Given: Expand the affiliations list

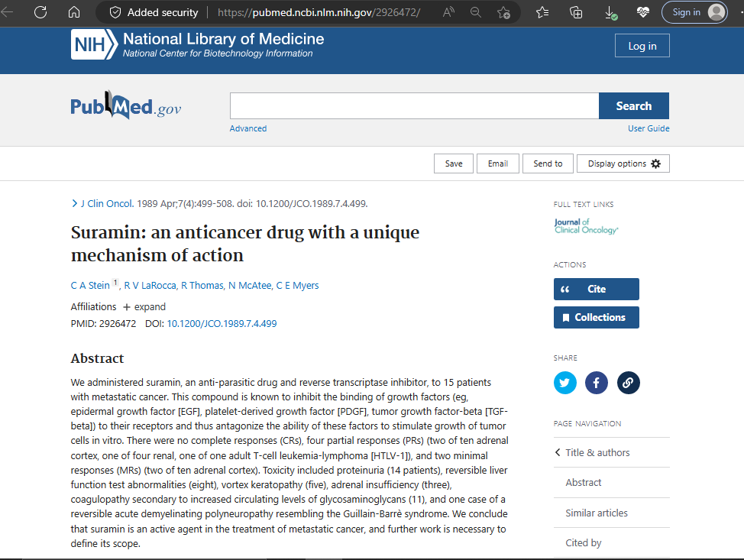Looking at the screenshot, I should [x=144, y=307].
